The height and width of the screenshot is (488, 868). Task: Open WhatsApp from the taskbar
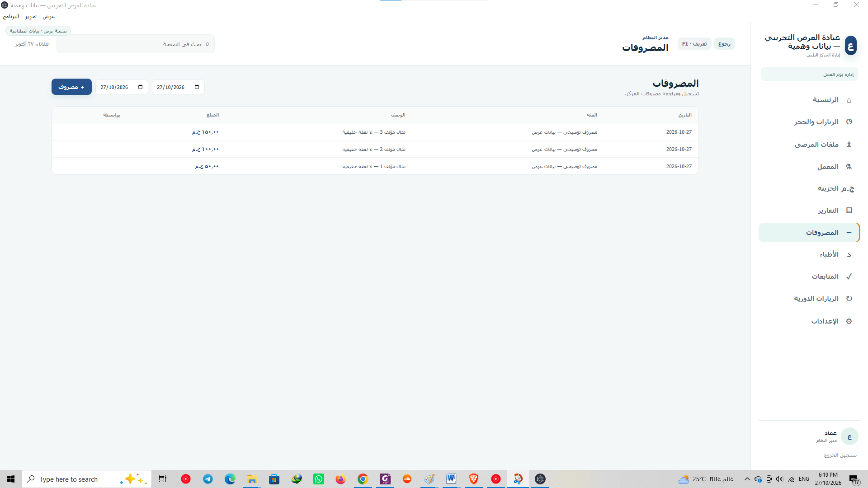point(319,479)
